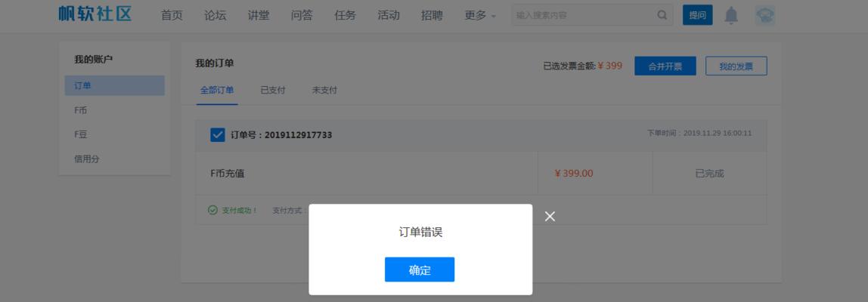Switch to the 已支付 tab

coord(273,90)
